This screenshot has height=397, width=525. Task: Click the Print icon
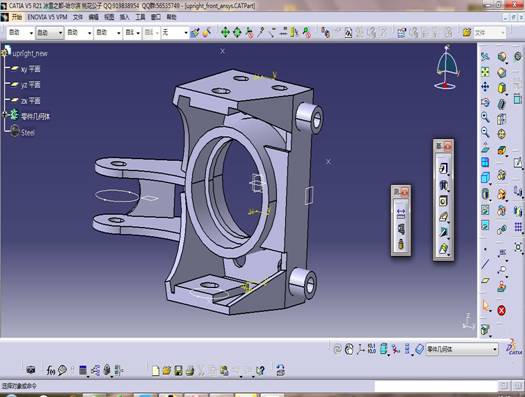[190, 371]
